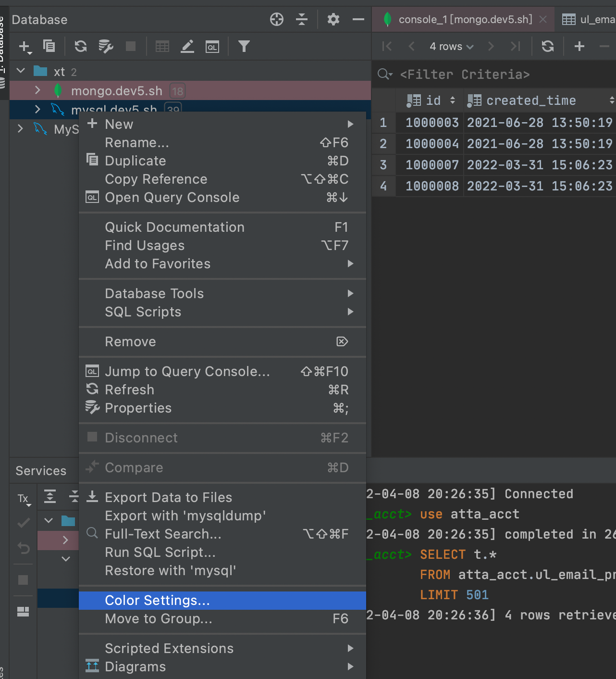Click Export Data to Files menu entry

(168, 497)
